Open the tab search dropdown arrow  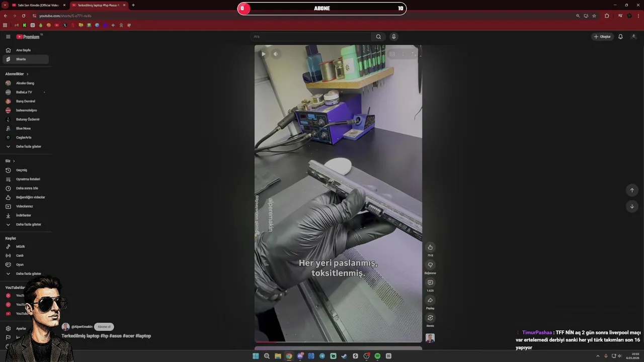(x=5, y=5)
